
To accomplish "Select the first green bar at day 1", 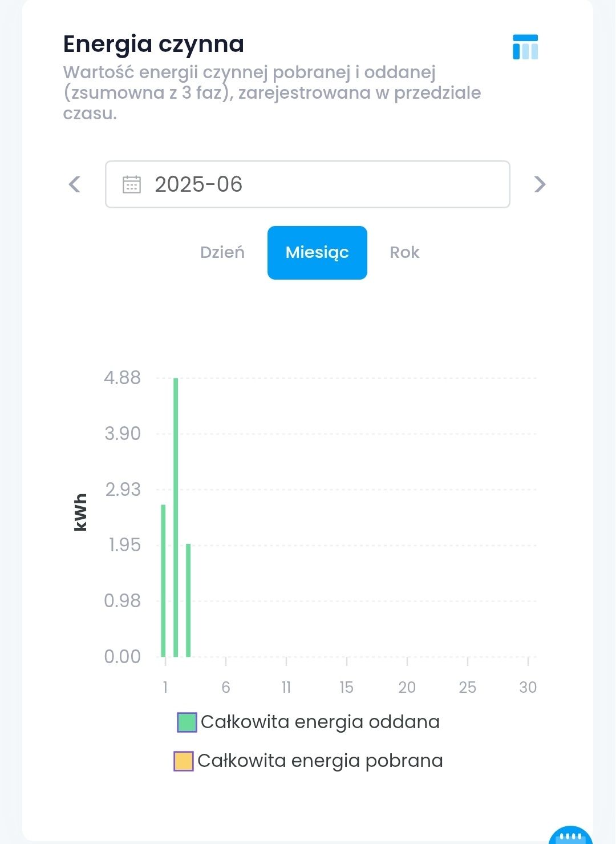I will (x=163, y=580).
